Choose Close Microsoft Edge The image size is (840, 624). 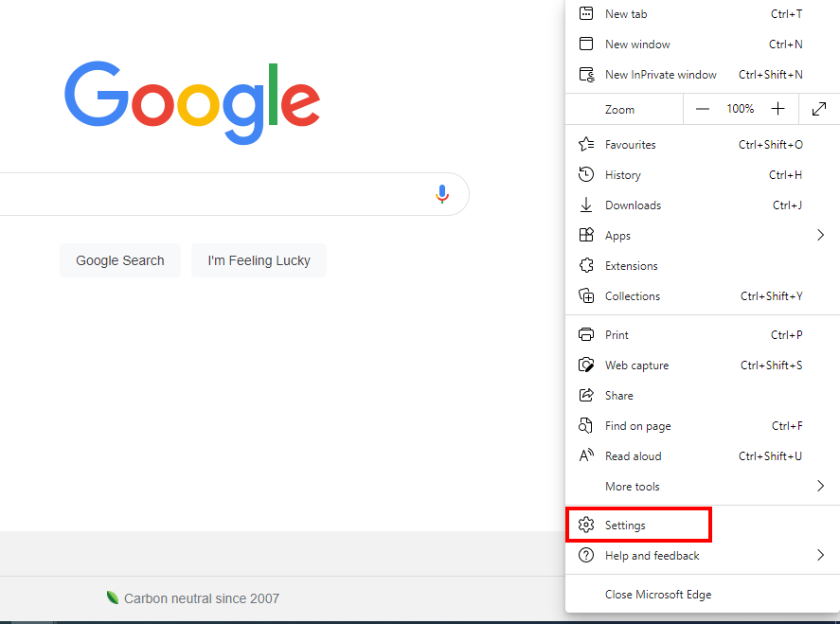(658, 595)
